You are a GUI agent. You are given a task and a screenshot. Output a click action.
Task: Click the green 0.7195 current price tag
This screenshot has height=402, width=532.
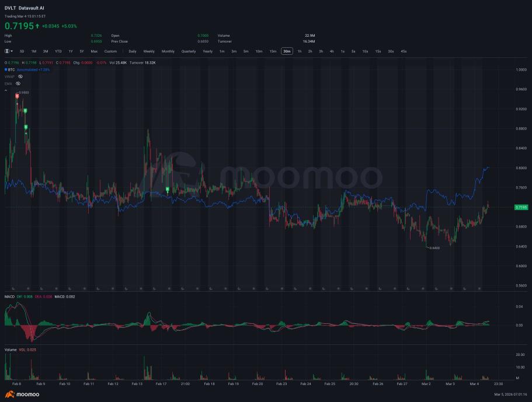click(521, 207)
